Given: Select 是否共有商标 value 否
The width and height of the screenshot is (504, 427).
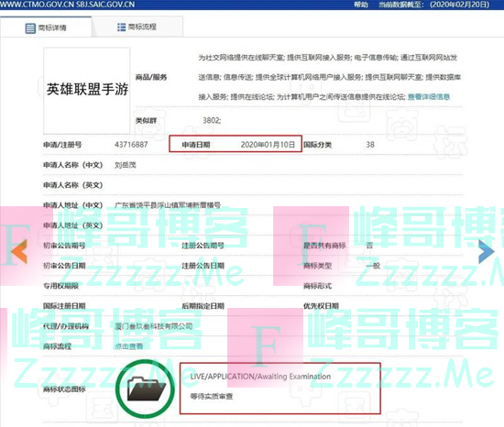Looking at the screenshot, I should pos(369,246).
